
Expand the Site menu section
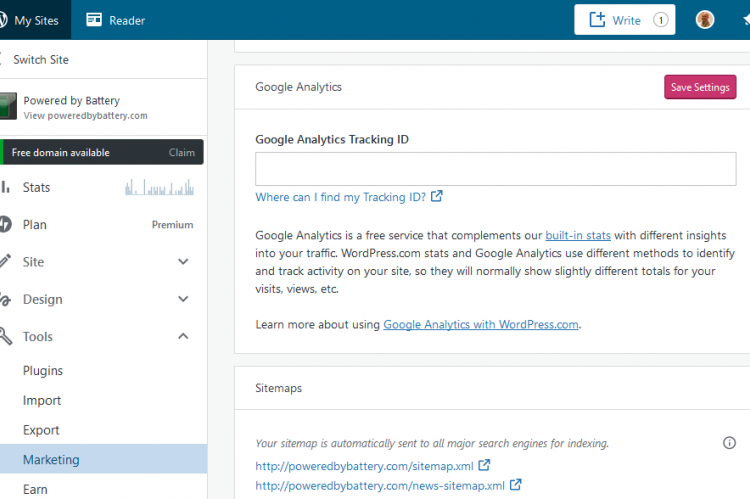coord(183,262)
